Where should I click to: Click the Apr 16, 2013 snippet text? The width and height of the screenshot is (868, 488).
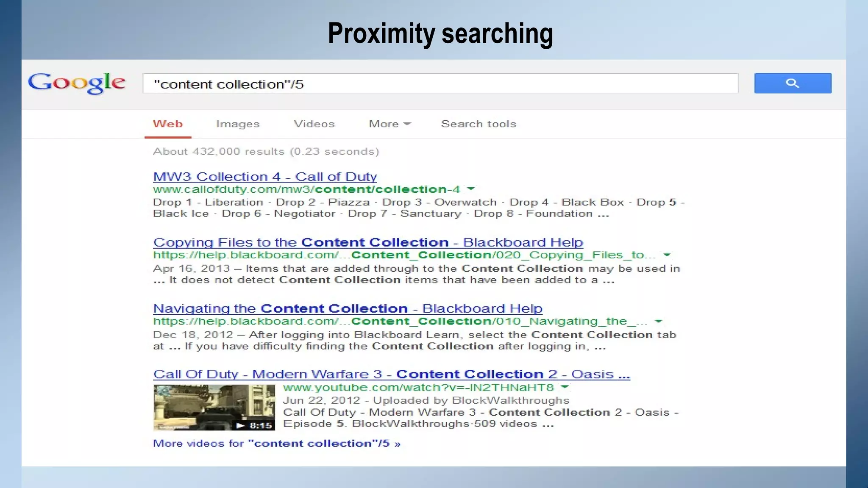(416, 274)
